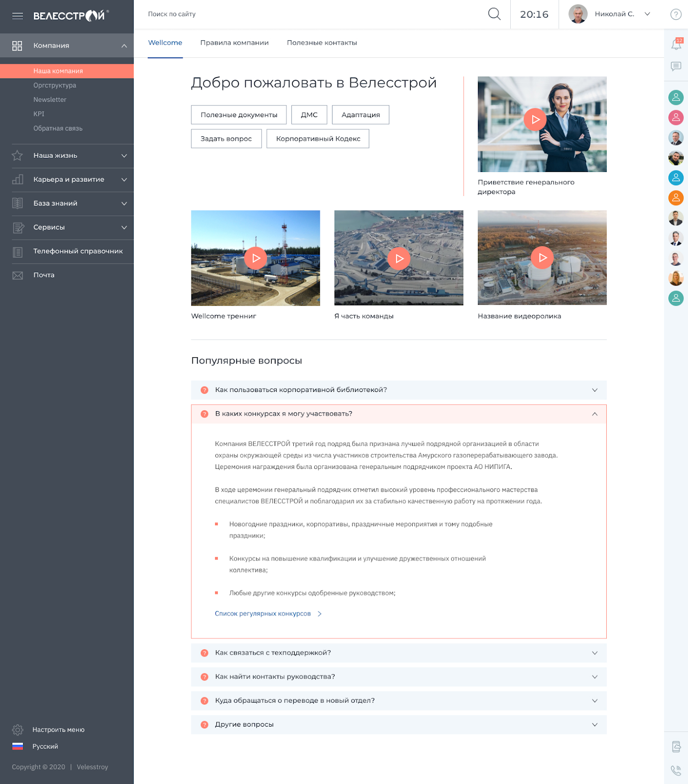Viewport: 688px width, 784px height.
Task: Click the phone call icon at bottom right
Action: (x=676, y=770)
